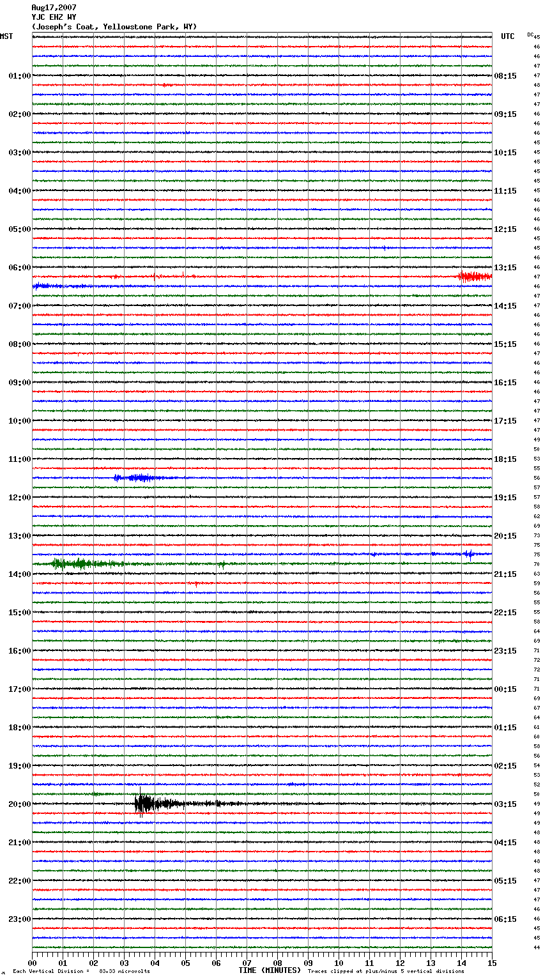Select the 15:00 MST time label
The height and width of the screenshot is (980, 543).
(x=20, y=613)
